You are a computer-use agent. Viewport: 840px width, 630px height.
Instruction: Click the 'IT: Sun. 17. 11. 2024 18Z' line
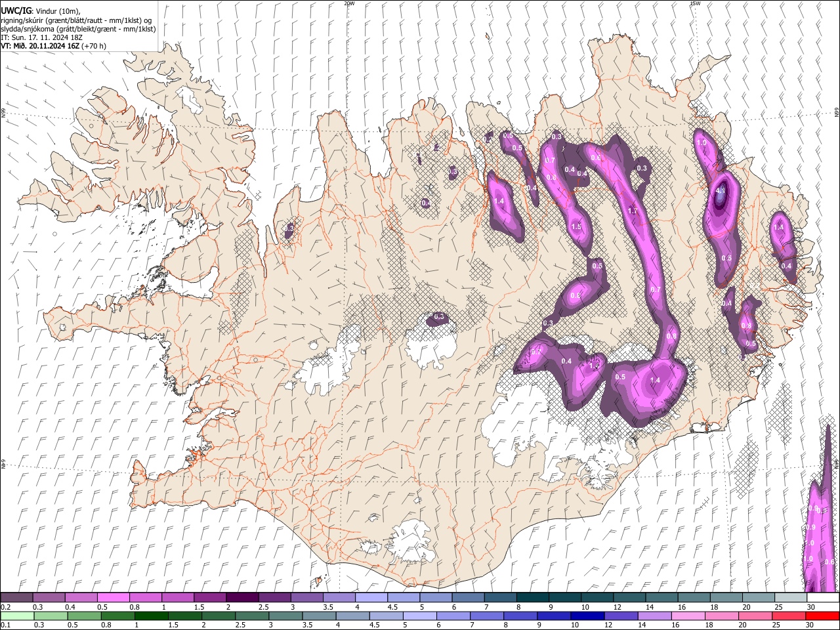click(41, 37)
